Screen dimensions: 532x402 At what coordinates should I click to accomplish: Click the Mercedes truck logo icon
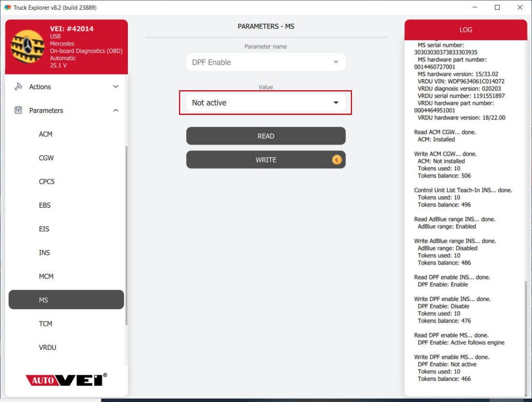28,46
